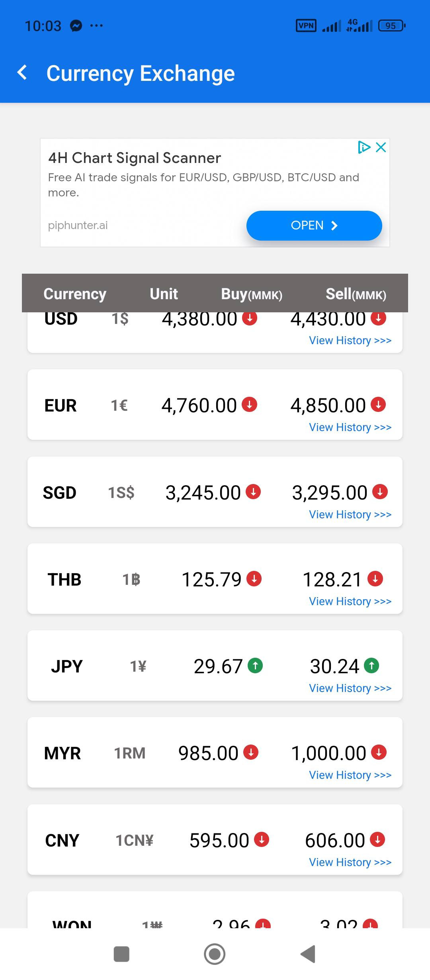
Task: Tap JPY buy rate green up-arrow
Action: click(255, 665)
